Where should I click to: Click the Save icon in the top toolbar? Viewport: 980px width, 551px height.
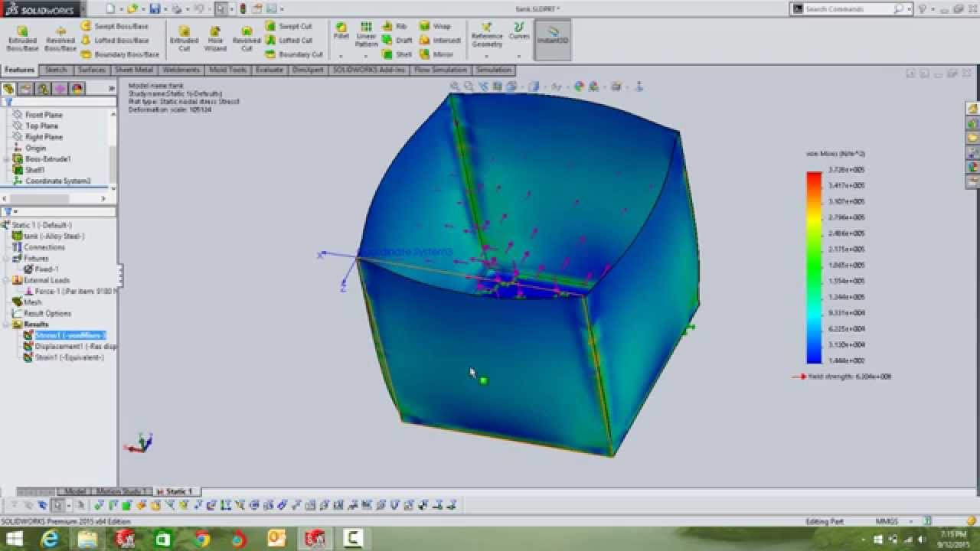[155, 9]
